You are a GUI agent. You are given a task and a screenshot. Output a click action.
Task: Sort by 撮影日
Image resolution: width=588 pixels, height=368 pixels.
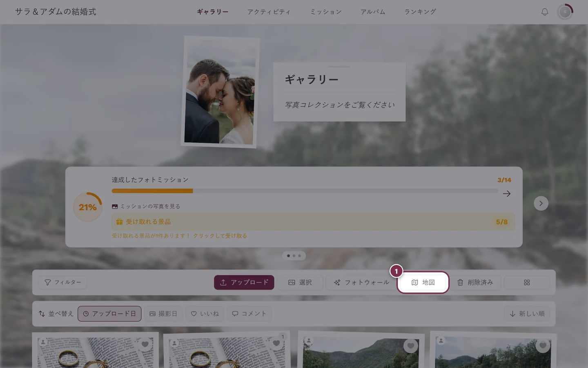[x=163, y=314]
